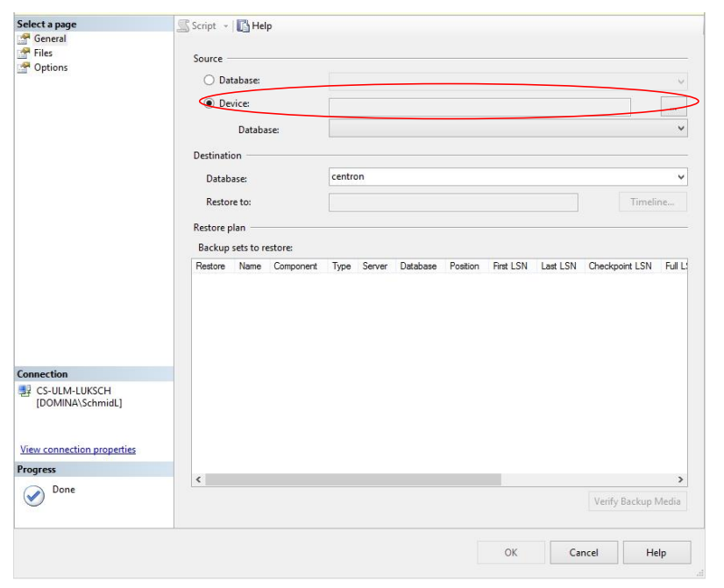Select the Database source radio button
The height and width of the screenshot is (588, 724).
(x=209, y=81)
